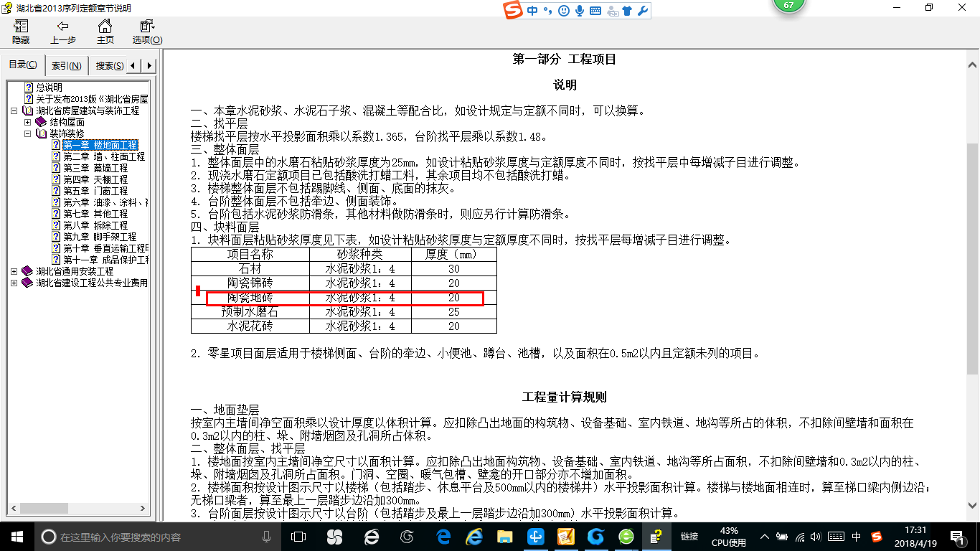Click the 预制水磨石 table cell

coord(250,312)
